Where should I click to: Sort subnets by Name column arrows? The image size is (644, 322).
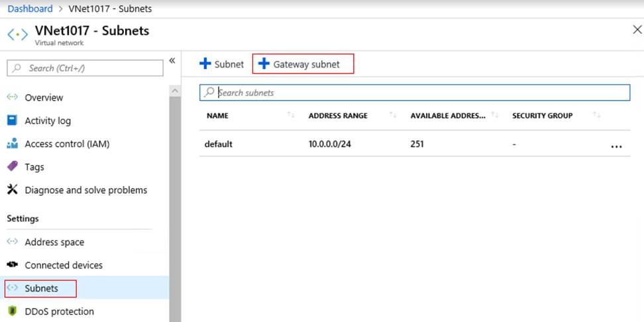(x=291, y=116)
